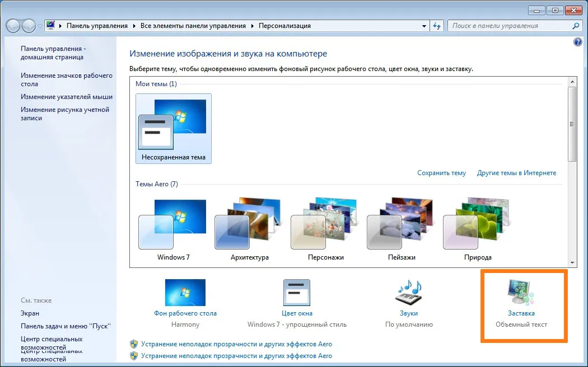The image size is (588, 367).
Task: Open the Экран link under См. также
Action: 30,313
